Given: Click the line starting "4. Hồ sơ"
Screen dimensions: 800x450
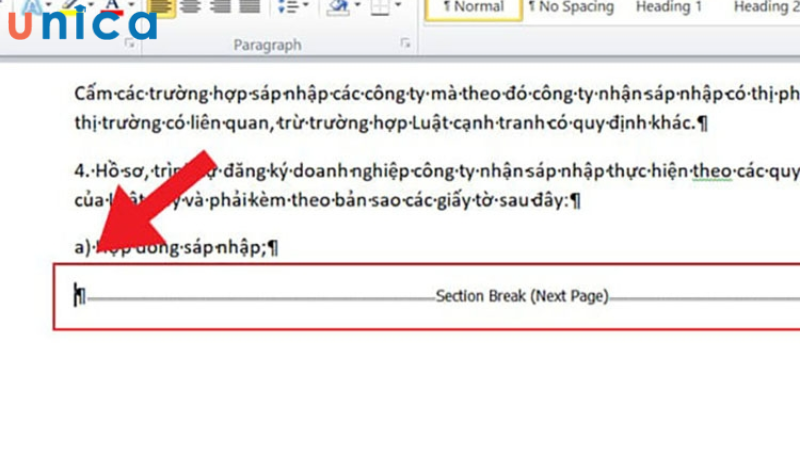Looking at the screenshot, I should pyautogui.click(x=437, y=171).
